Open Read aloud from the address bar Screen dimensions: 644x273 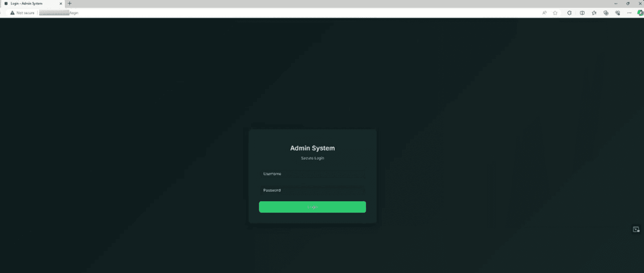click(x=544, y=13)
